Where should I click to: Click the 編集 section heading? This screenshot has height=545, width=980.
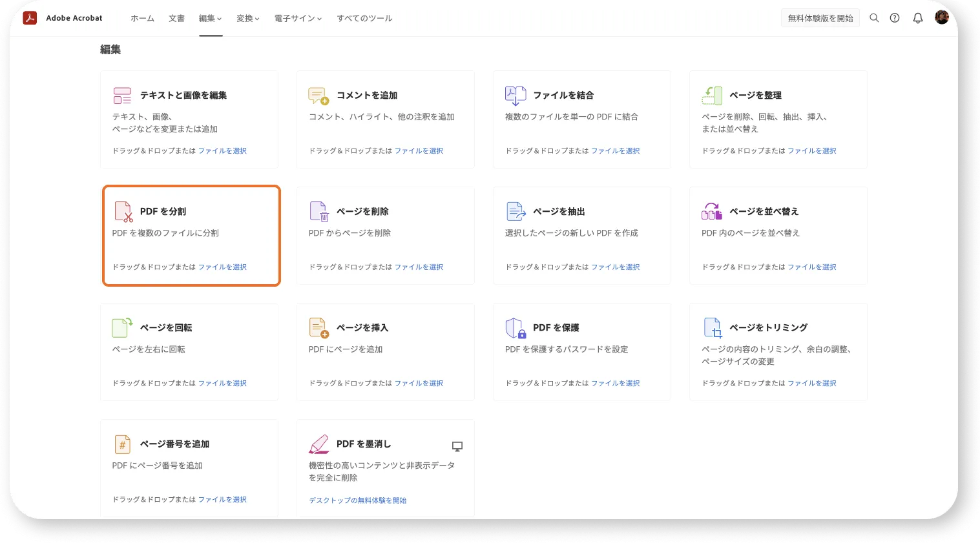click(x=110, y=49)
